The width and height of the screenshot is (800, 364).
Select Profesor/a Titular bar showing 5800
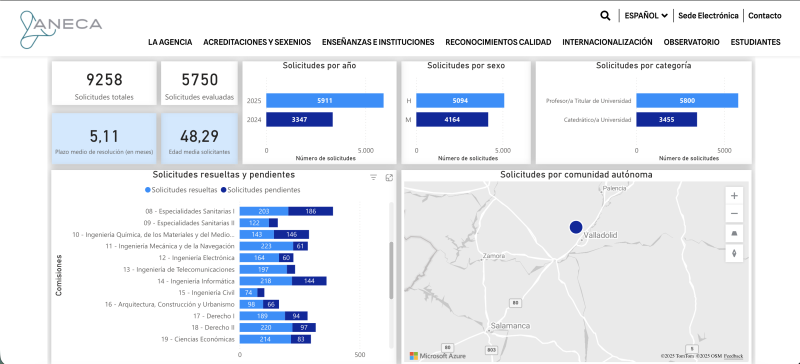(x=687, y=101)
